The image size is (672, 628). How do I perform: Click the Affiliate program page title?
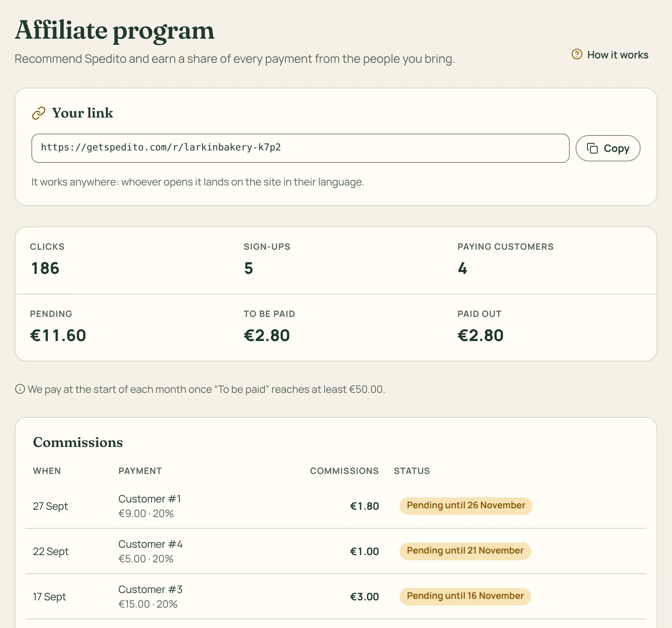(115, 30)
